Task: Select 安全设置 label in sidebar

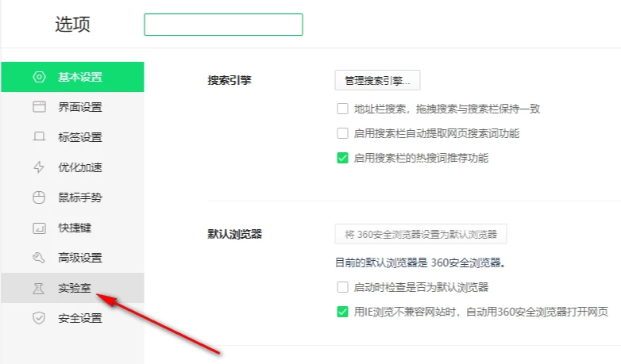Action: tap(80, 318)
